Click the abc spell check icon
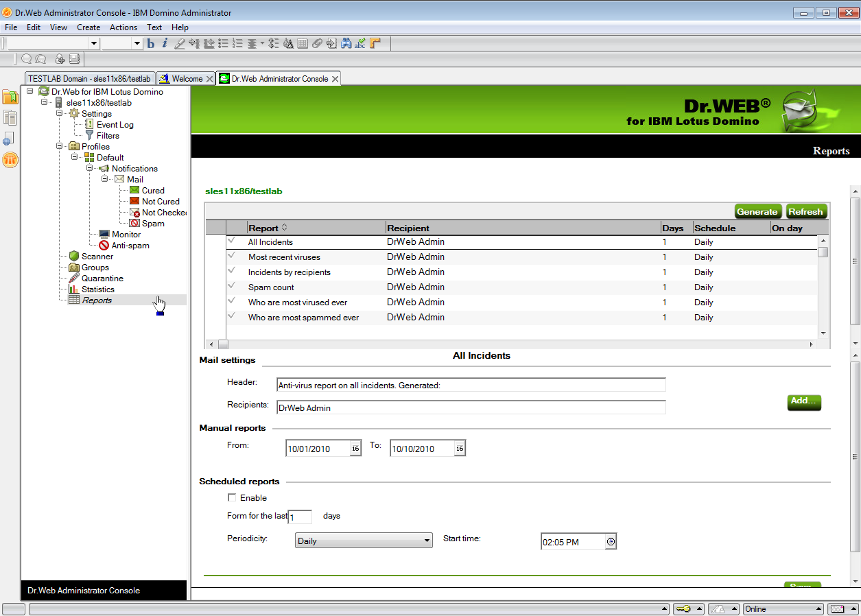Screen dimensions: 861x616 click(361, 43)
